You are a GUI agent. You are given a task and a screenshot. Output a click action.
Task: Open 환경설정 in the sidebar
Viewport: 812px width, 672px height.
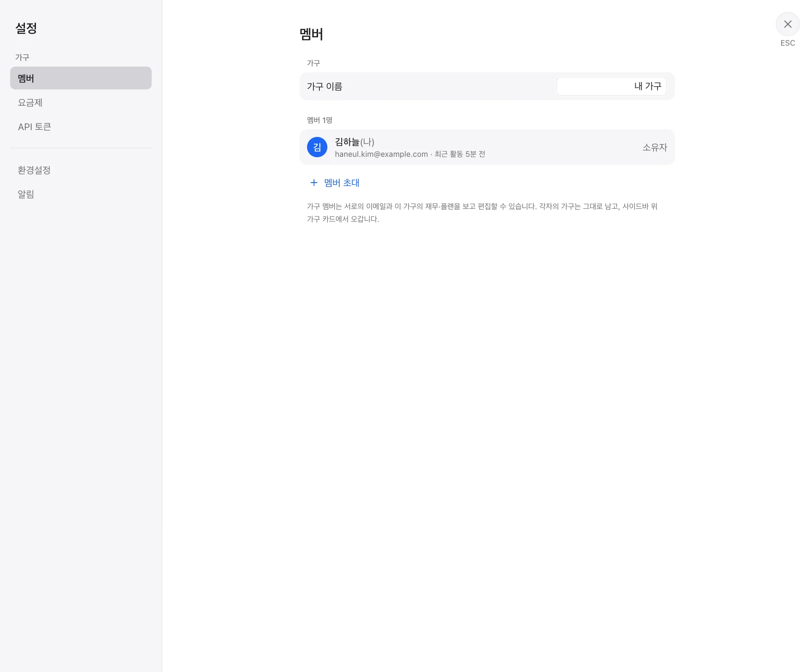pyautogui.click(x=81, y=170)
